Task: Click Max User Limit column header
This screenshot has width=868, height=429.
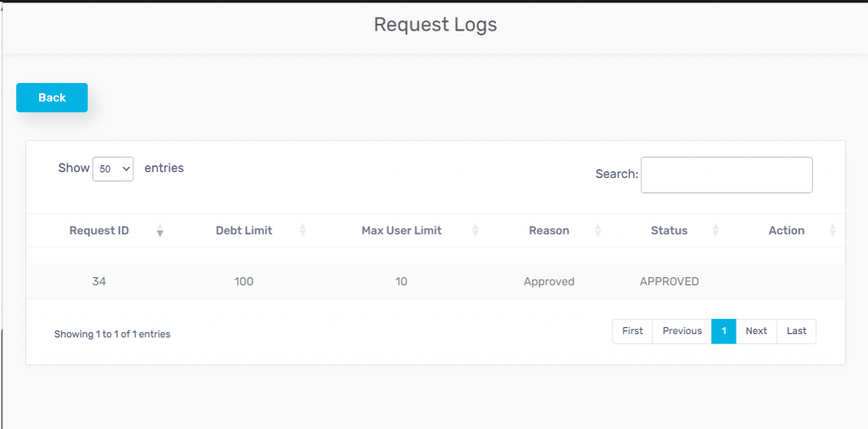Action: (x=401, y=231)
